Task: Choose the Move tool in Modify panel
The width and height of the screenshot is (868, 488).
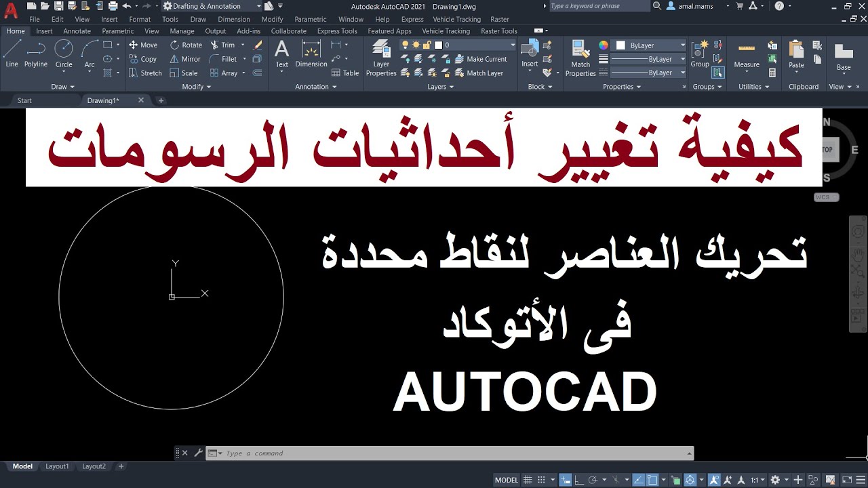Action: [143, 45]
